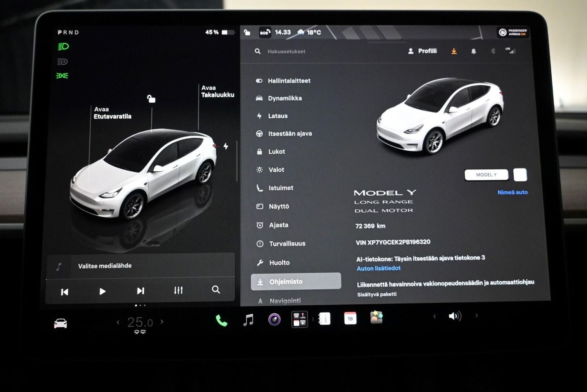The image size is (587, 392).
Task: Start media playback with the play button
Action: point(102,291)
